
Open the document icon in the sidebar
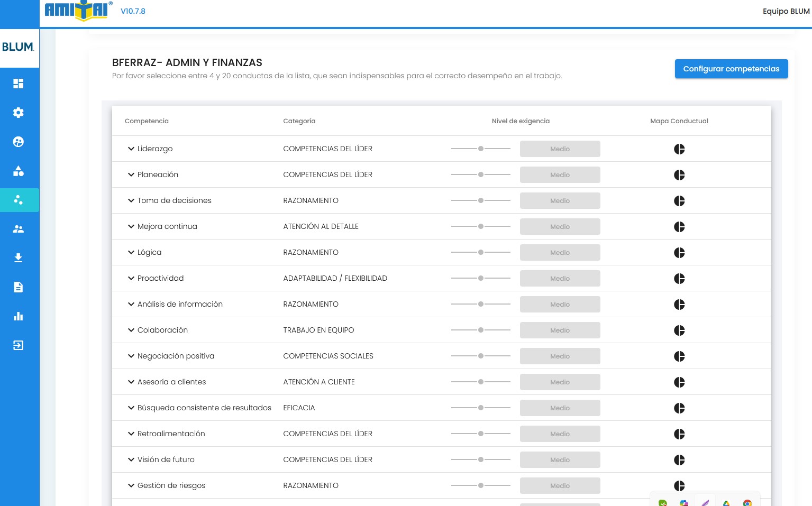pyautogui.click(x=19, y=287)
